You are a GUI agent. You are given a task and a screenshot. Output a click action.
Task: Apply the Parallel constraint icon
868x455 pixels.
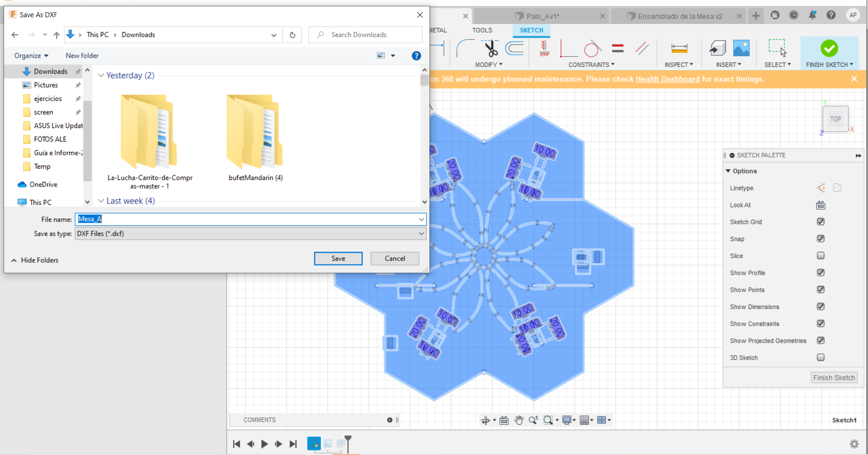[642, 48]
